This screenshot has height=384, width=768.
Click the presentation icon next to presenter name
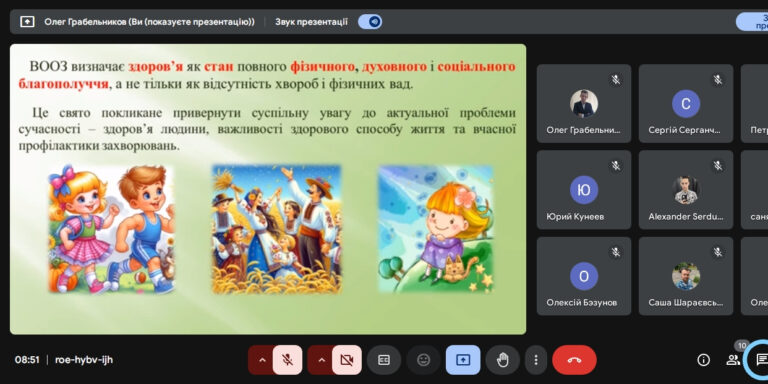tap(27, 22)
